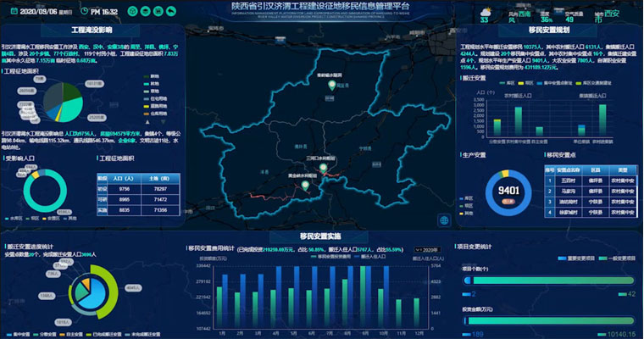
Task: Select the 移民安置实施 panel header tab
Action: [x=320, y=236]
